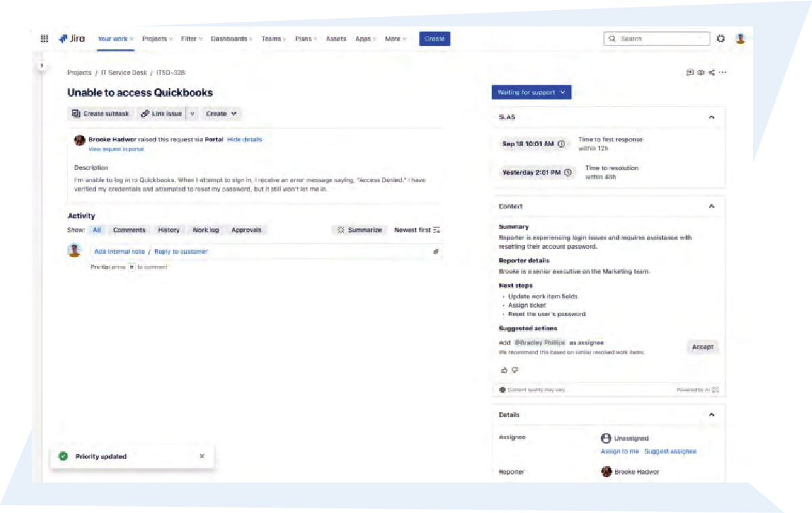Image resolution: width=812 pixels, height=513 pixels.
Task: Open Dashboards menu
Action: (x=232, y=39)
